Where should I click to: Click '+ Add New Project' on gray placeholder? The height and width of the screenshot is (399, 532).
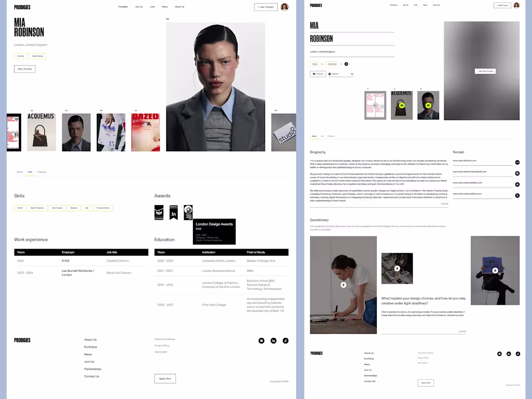(485, 71)
